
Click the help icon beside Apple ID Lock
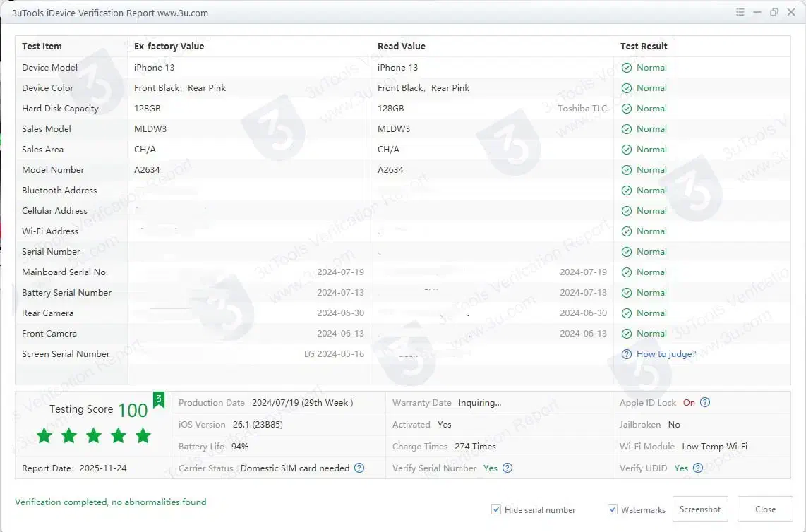coord(704,403)
